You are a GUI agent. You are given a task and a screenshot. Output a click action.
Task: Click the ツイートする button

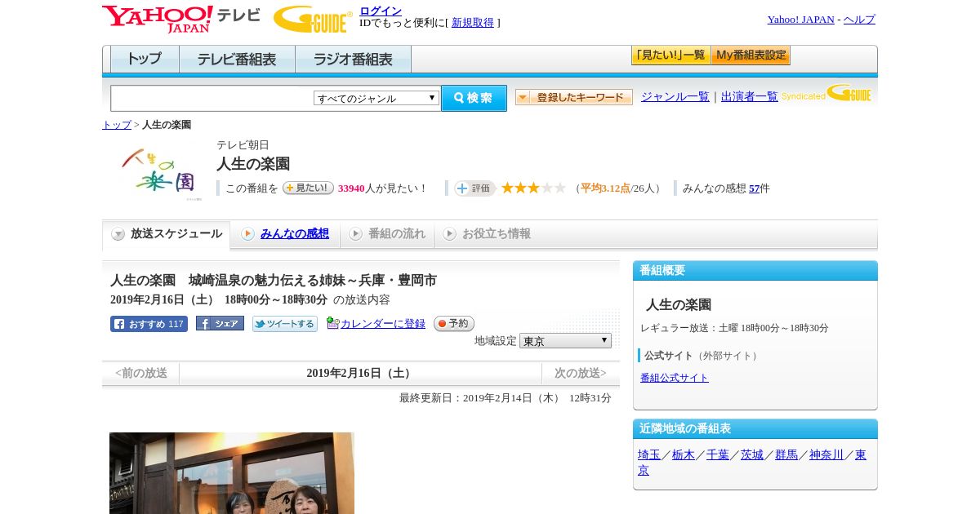click(285, 324)
